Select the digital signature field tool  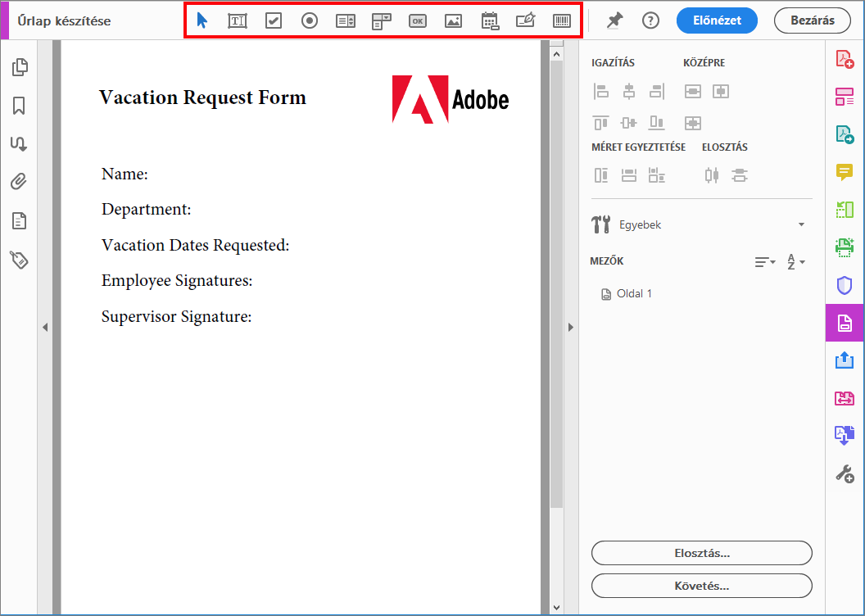point(525,20)
